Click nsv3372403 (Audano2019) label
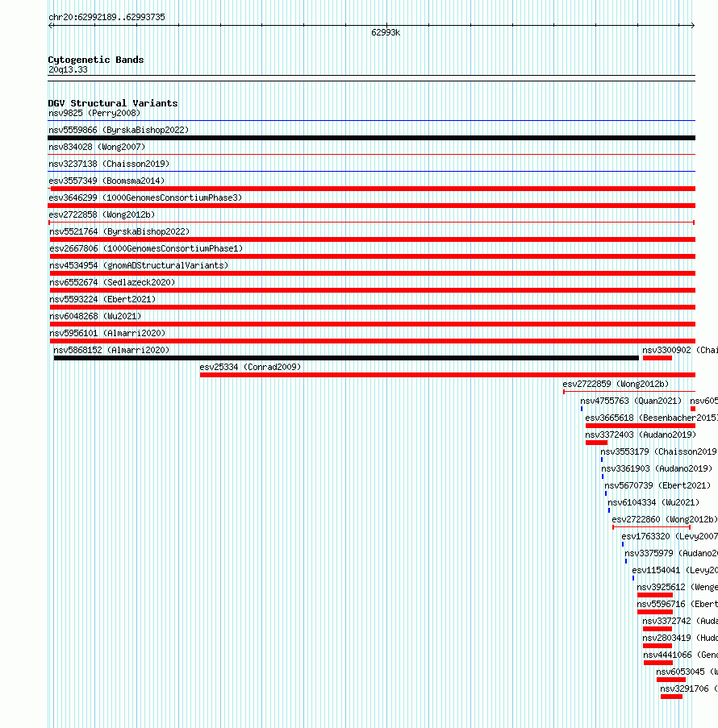 click(641, 435)
